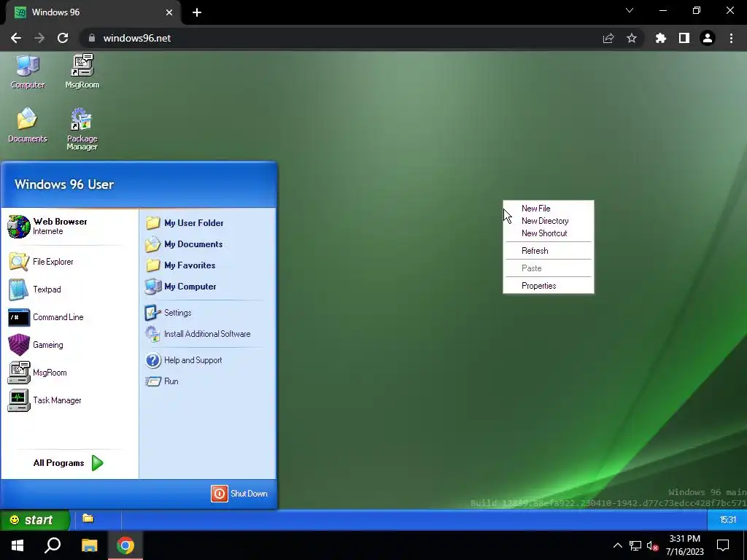Click the muted volume tray icon
The height and width of the screenshot is (560, 747).
pyautogui.click(x=652, y=545)
